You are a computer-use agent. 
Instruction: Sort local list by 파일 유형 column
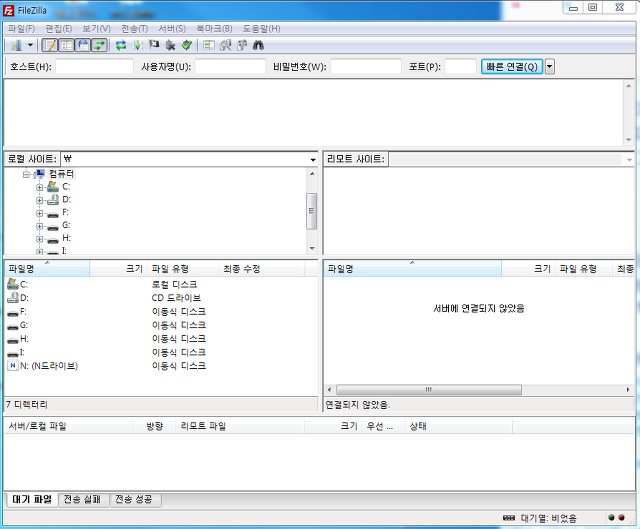click(x=183, y=269)
